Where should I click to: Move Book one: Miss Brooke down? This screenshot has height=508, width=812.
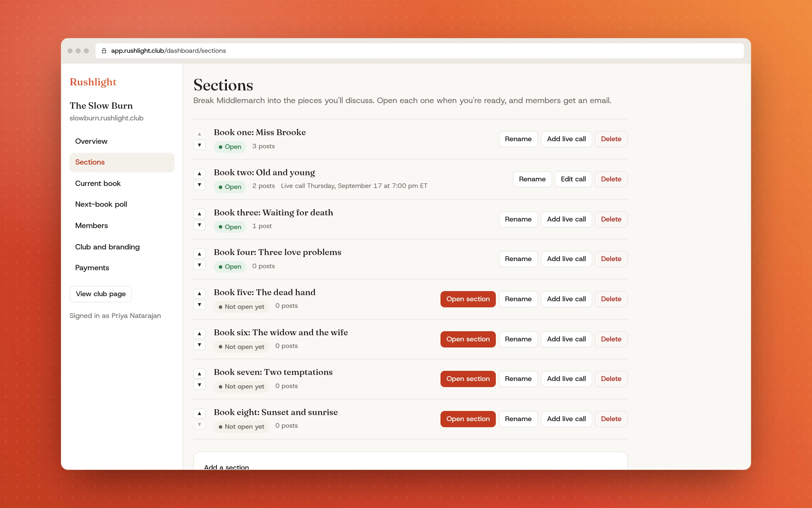[199, 145]
